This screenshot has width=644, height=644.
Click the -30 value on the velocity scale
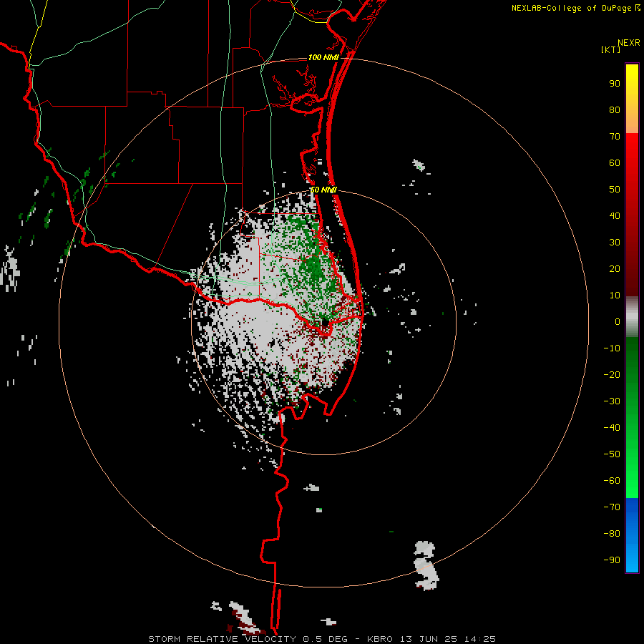[612, 401]
